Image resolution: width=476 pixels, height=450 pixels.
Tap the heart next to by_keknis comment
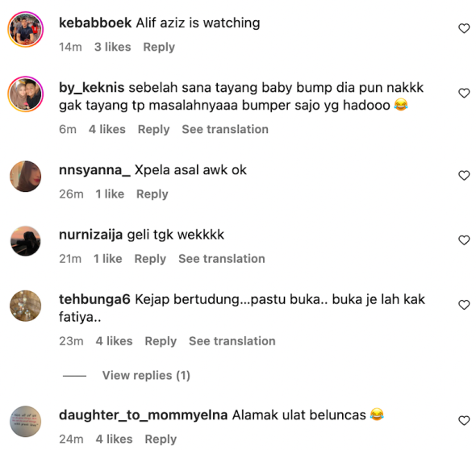464,94
